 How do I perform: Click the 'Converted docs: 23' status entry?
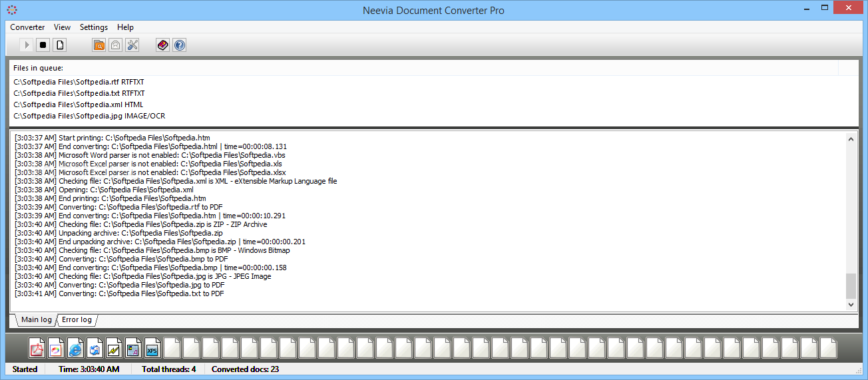[x=245, y=369]
